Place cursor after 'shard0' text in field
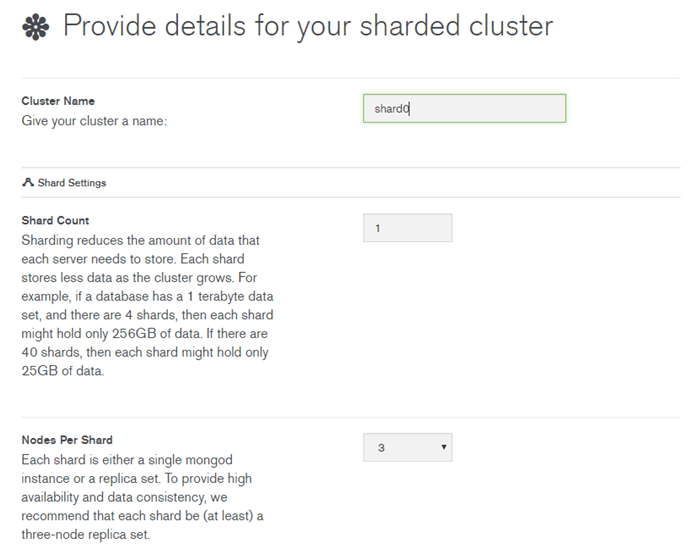The width and height of the screenshot is (697, 556). [x=410, y=108]
